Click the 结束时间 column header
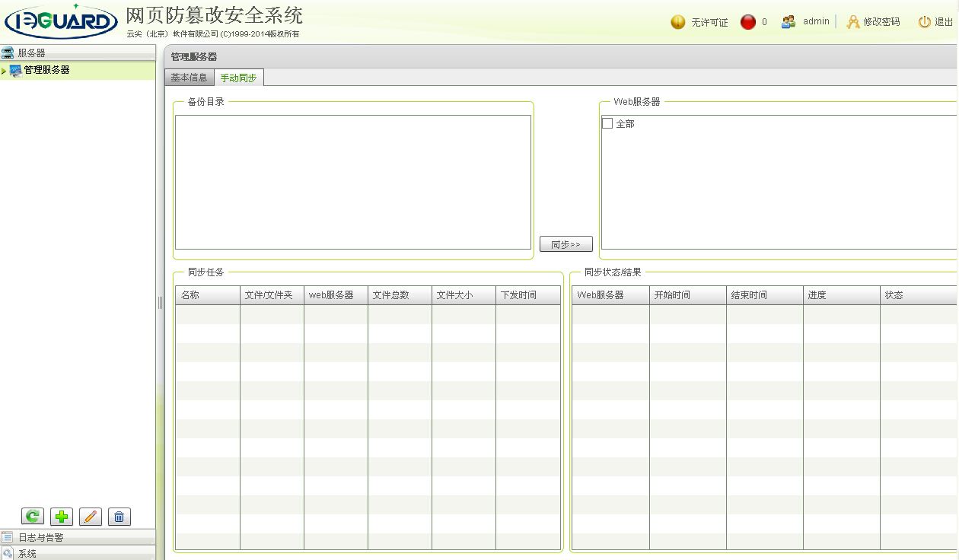 765,295
